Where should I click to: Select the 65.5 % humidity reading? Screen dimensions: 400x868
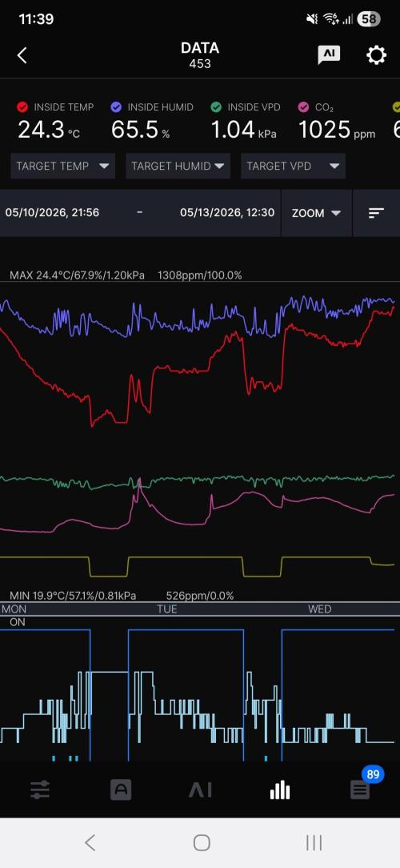pyautogui.click(x=141, y=130)
